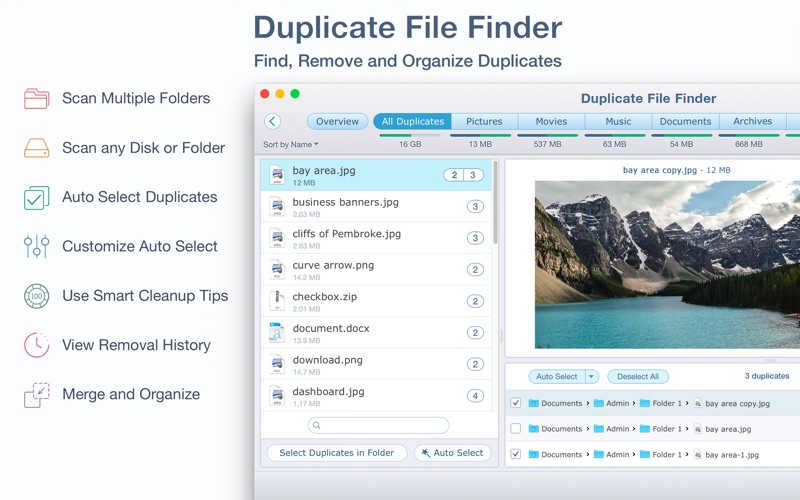Select the checkbox.zip list row
800x500 pixels.
tap(377, 301)
